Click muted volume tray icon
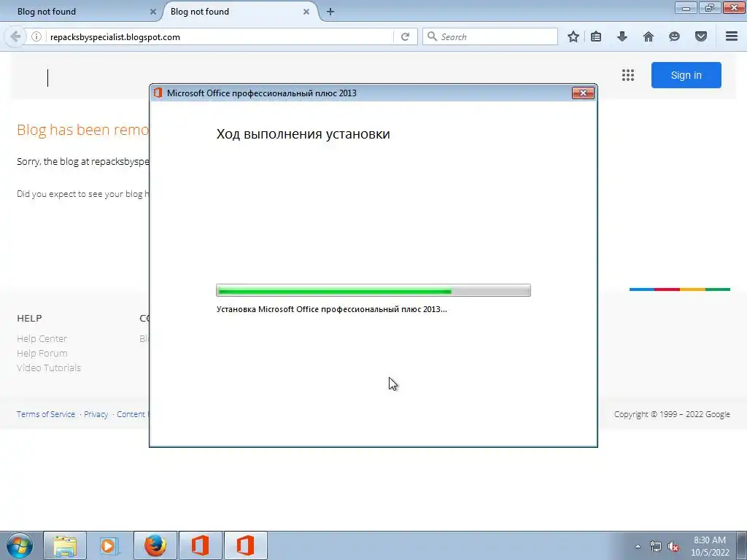Viewport: 747px width, 560px height. pos(673,546)
